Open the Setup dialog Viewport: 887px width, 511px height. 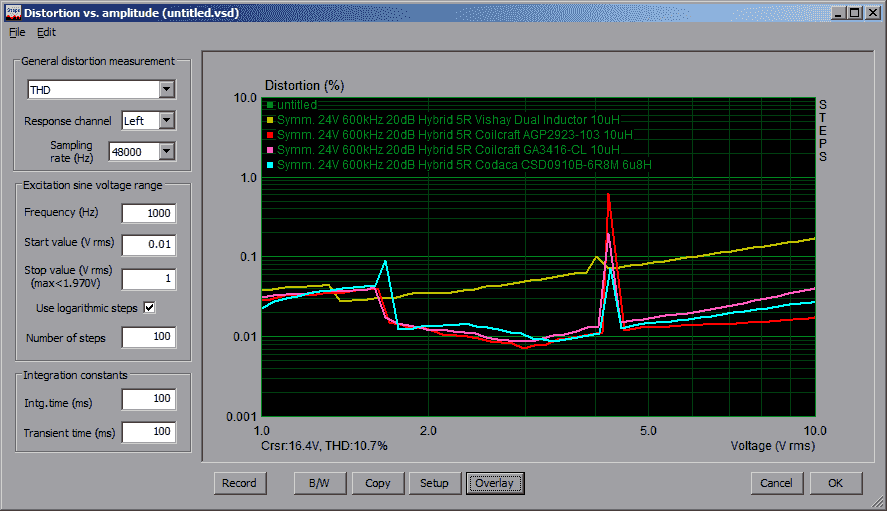[x=434, y=483]
